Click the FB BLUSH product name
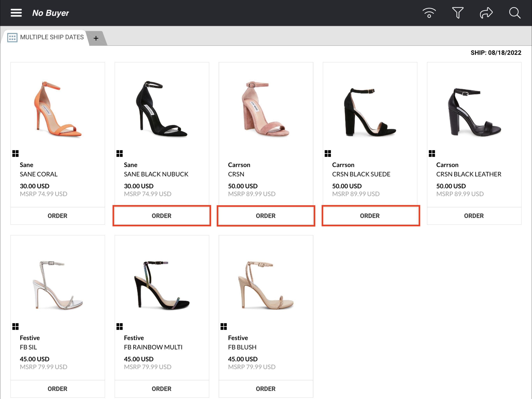The image size is (532, 399). [242, 347]
